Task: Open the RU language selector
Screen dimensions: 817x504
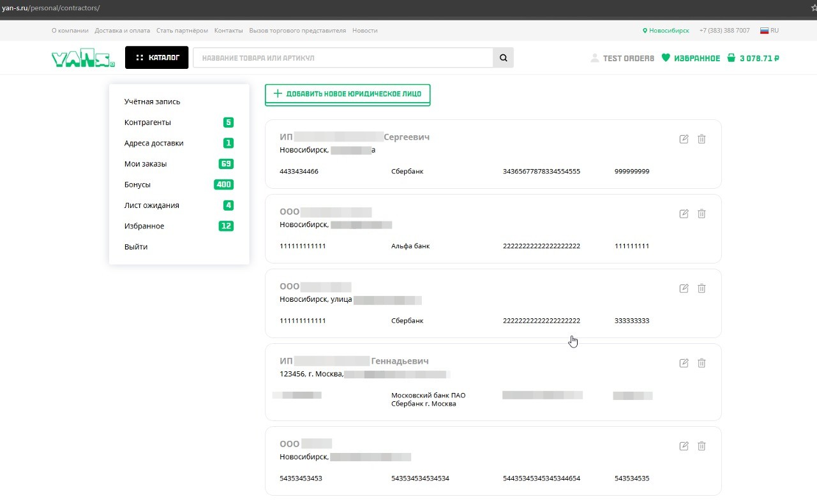Action: coord(769,31)
